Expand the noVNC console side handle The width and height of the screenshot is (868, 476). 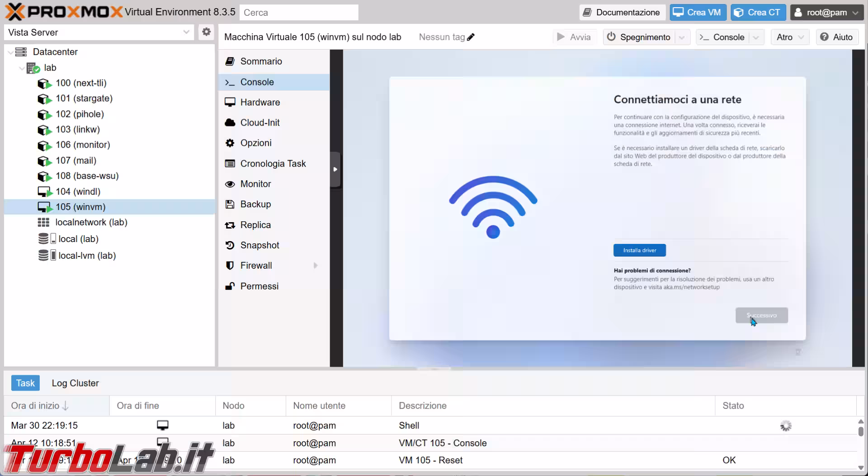point(335,169)
